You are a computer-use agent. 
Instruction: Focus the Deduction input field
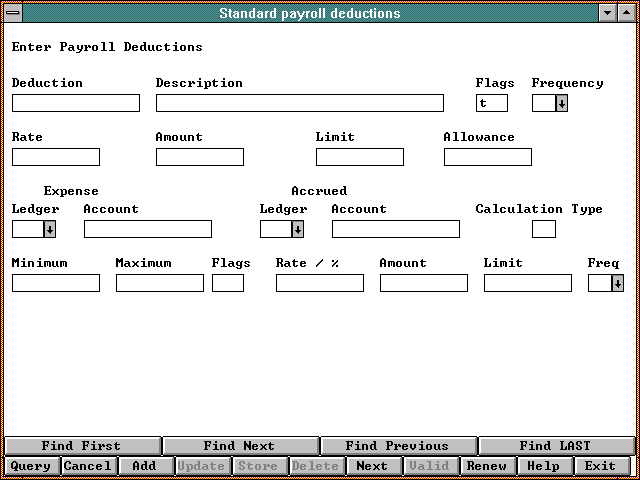(76, 103)
